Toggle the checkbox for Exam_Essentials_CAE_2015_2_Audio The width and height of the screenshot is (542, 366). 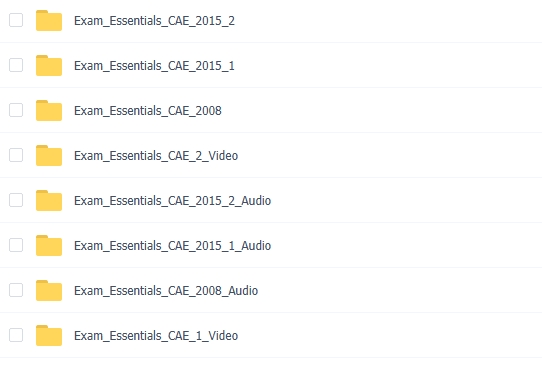pos(16,200)
